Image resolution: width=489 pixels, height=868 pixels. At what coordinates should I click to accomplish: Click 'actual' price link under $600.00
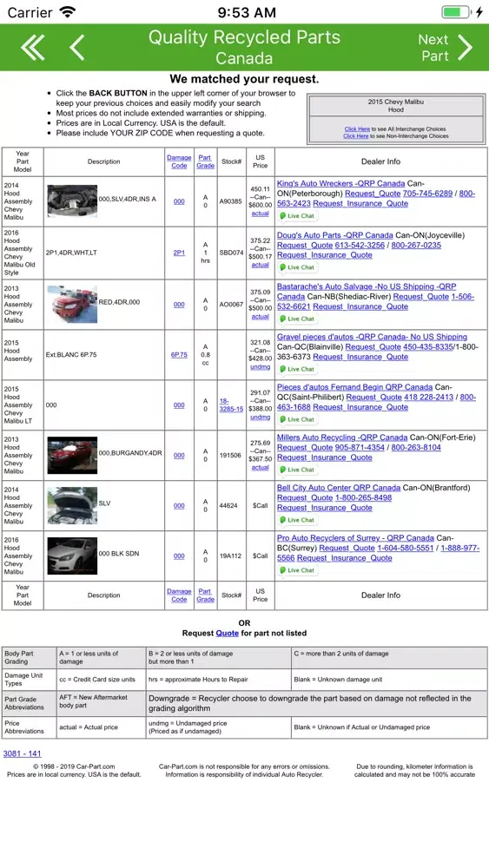click(x=261, y=214)
